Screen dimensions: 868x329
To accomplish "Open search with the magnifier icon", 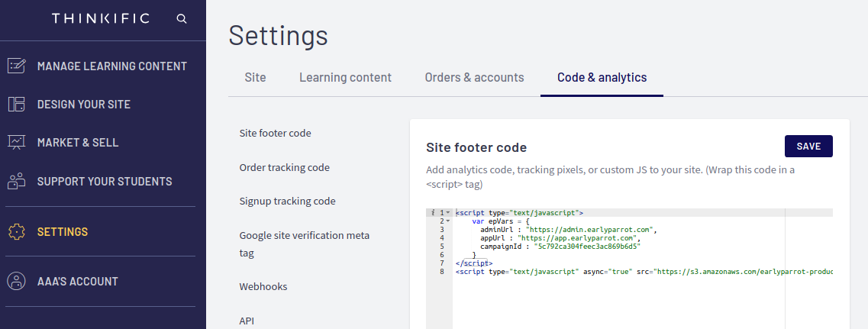I will 182,19.
